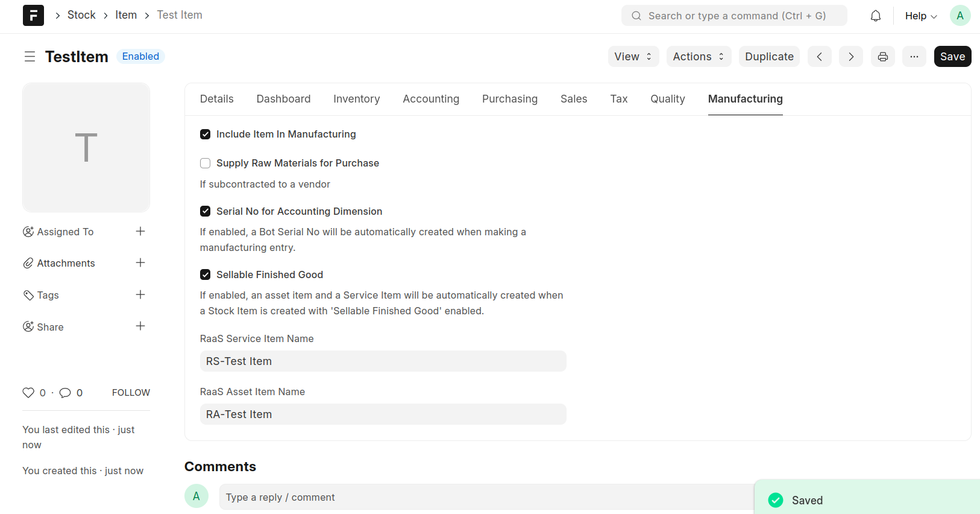Enable Supply Raw Materials for Purchase

(206, 163)
